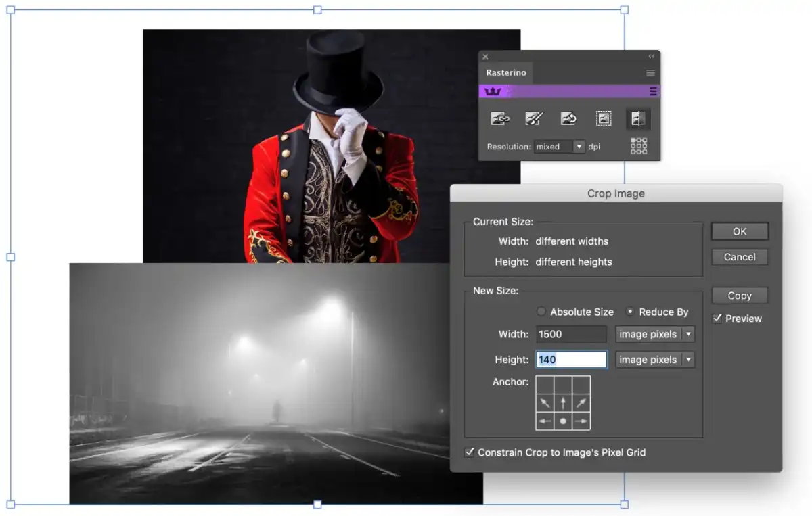Open the Rasterino panel flyout menu icon
The height and width of the screenshot is (516, 812).
pyautogui.click(x=650, y=73)
